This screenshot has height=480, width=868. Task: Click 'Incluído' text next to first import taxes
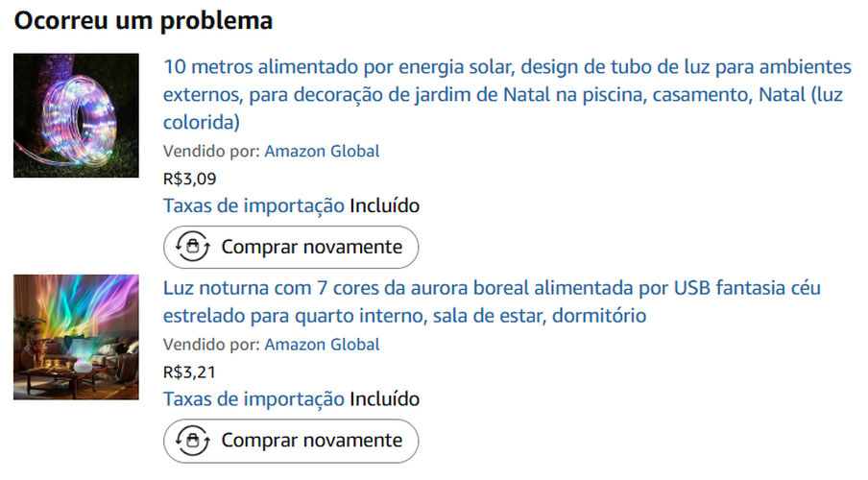[x=384, y=205]
